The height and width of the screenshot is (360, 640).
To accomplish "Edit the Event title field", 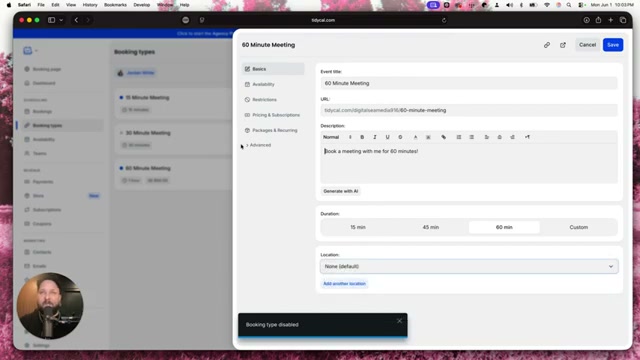I will coord(469,83).
